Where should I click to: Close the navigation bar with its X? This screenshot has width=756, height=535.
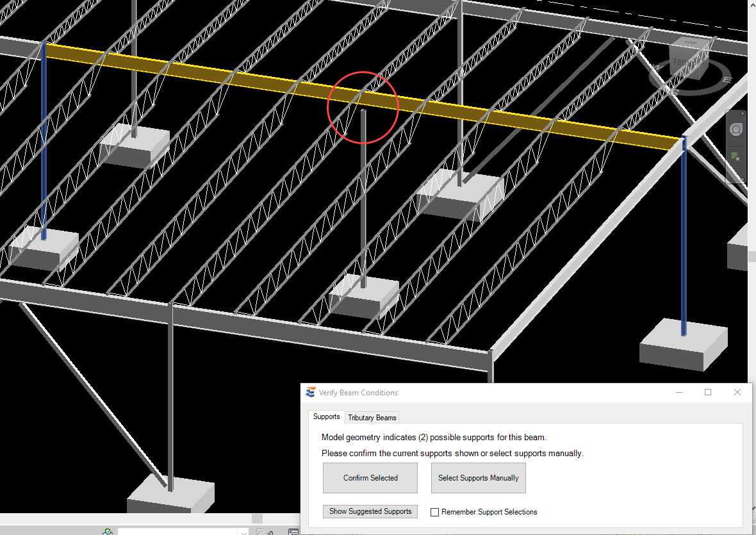pos(743,113)
